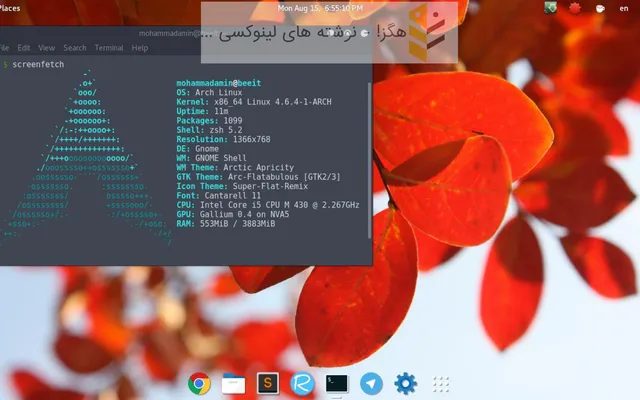Show all applications grid in dock

click(441, 384)
